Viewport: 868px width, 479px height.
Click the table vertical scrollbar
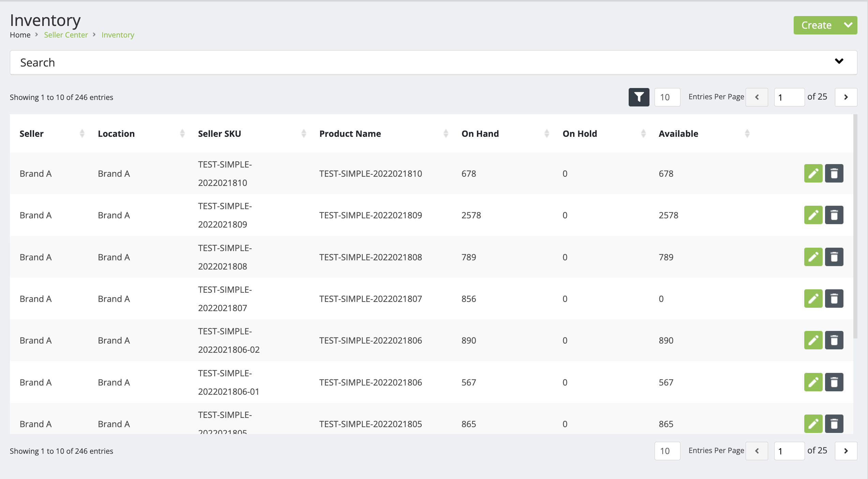(855, 225)
